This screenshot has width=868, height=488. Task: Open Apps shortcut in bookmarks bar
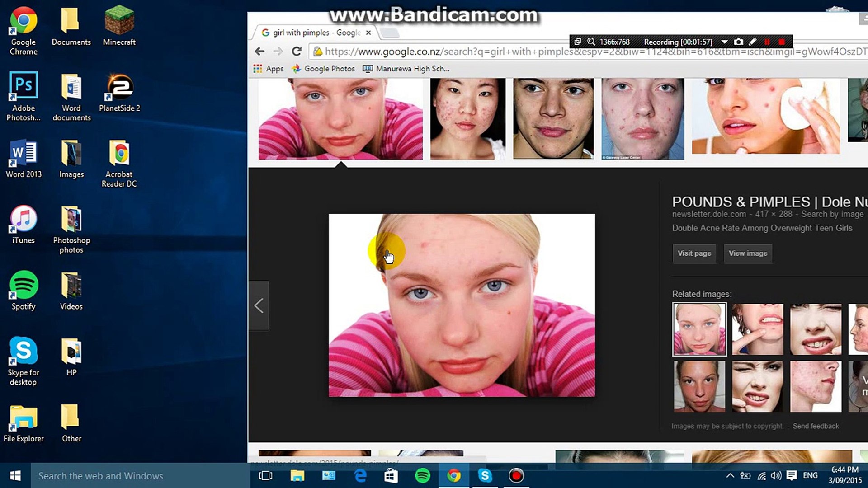coord(269,69)
